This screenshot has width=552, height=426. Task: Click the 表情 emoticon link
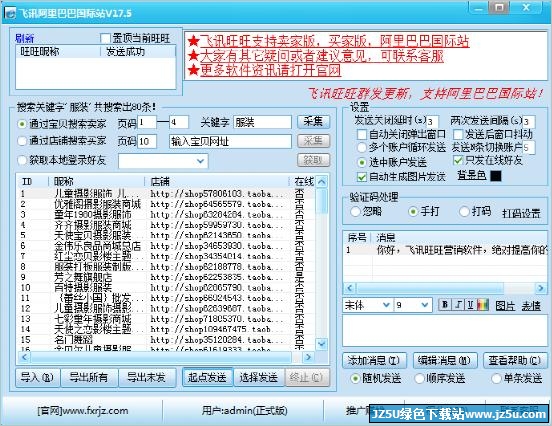click(531, 306)
